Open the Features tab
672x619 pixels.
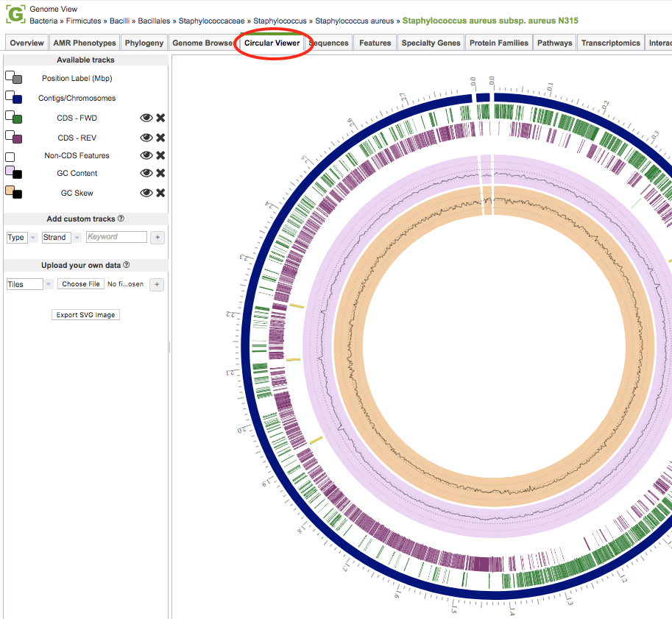(375, 43)
